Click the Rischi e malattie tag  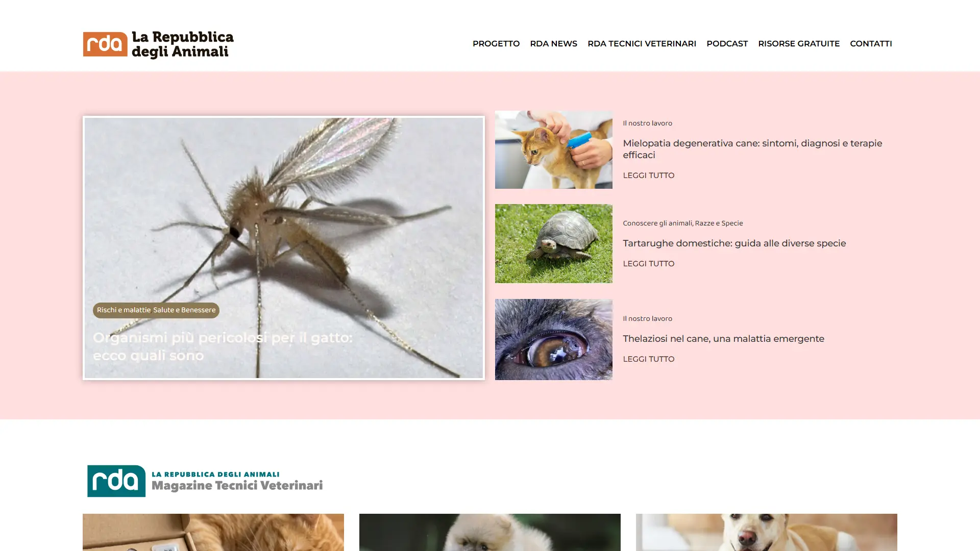[x=124, y=310]
